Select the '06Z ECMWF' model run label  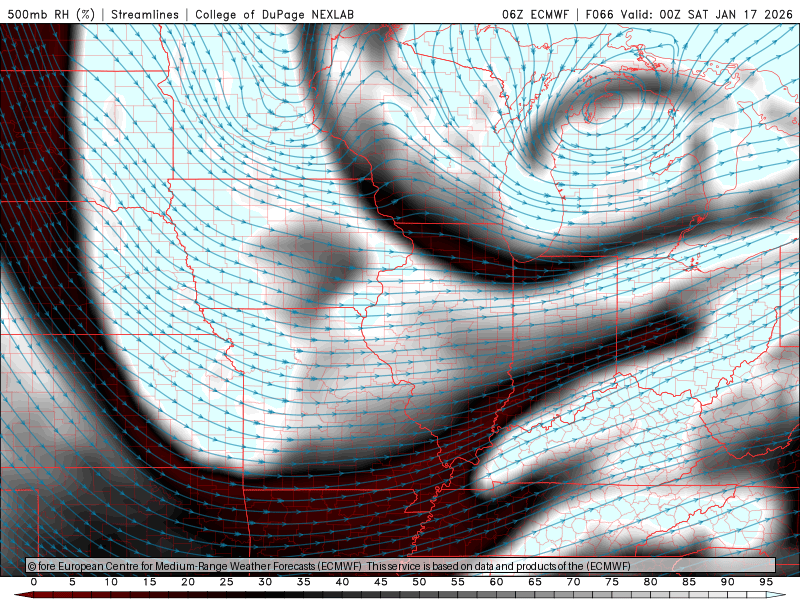click(535, 14)
